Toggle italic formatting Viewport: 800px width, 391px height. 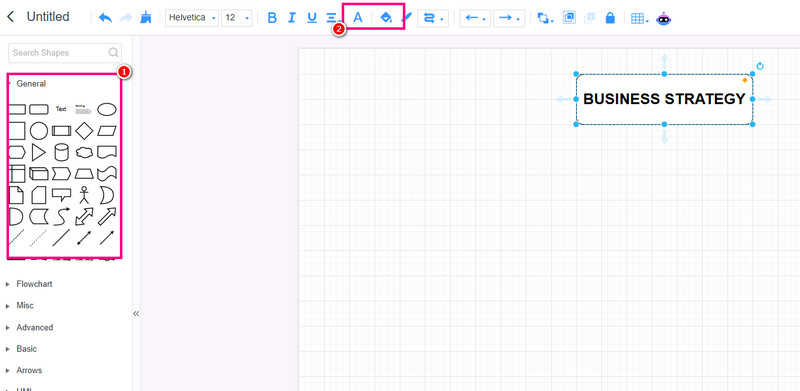(x=291, y=18)
